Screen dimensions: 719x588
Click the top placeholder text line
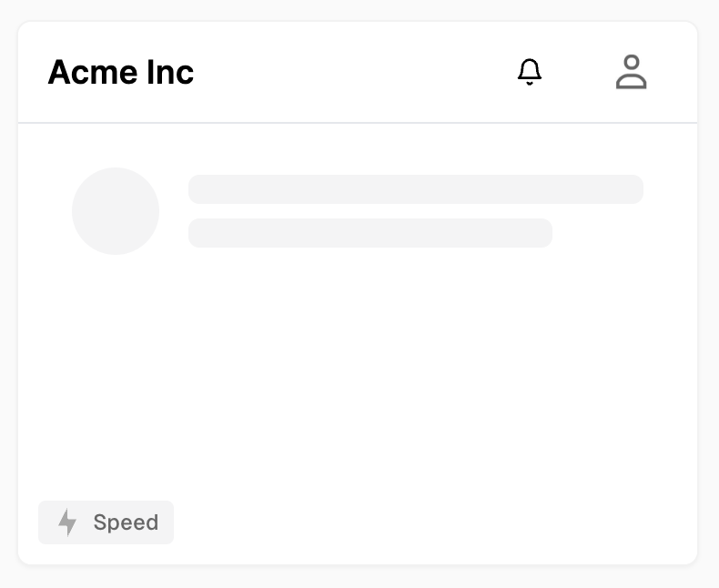tap(416, 189)
